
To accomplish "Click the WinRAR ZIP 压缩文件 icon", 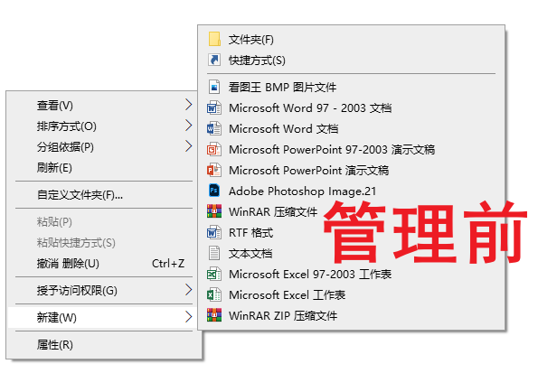I will point(214,315).
